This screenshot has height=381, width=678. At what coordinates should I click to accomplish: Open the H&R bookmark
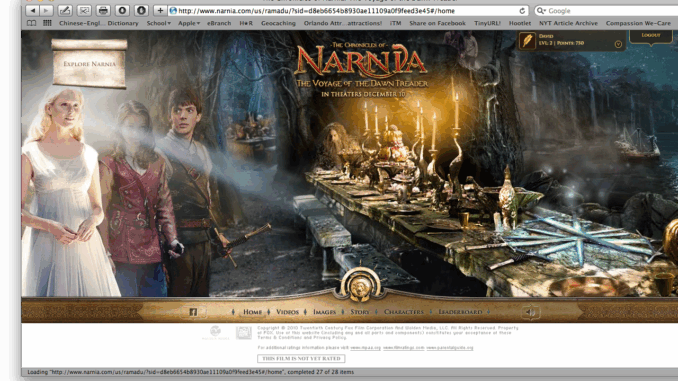pyautogui.click(x=246, y=23)
